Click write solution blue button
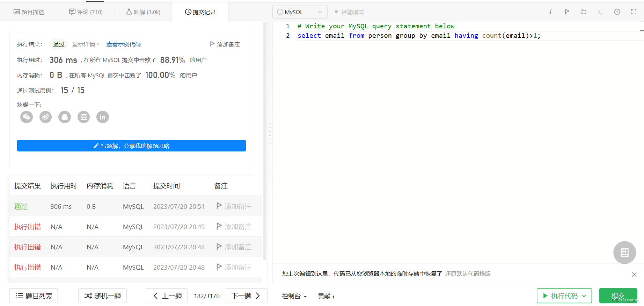Viewport: 644px width, 306px height. (131, 146)
